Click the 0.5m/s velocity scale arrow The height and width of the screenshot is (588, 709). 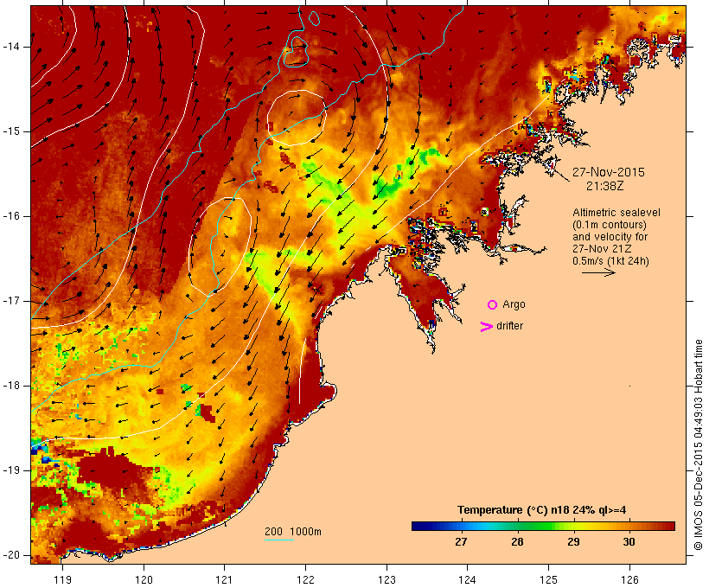tap(598, 272)
